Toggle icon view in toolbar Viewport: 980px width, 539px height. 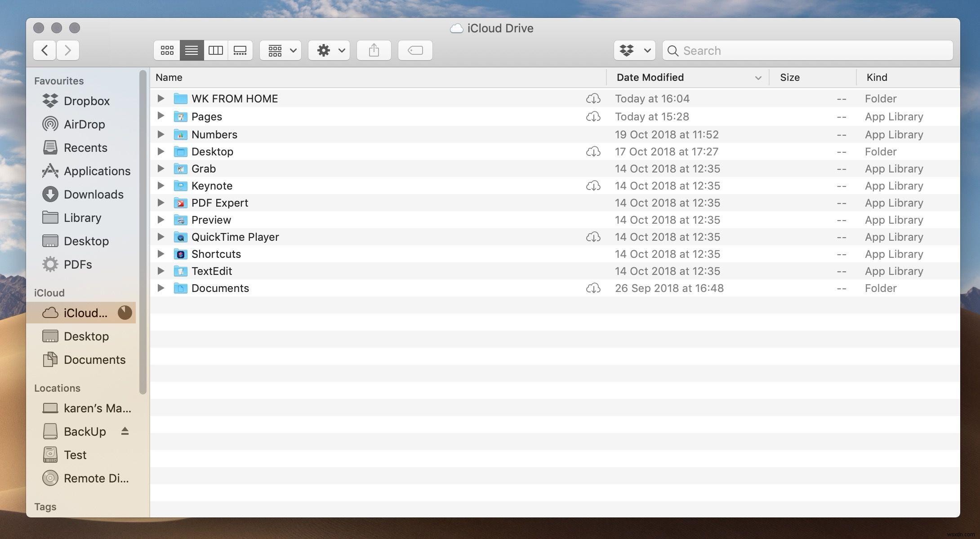[x=166, y=50]
